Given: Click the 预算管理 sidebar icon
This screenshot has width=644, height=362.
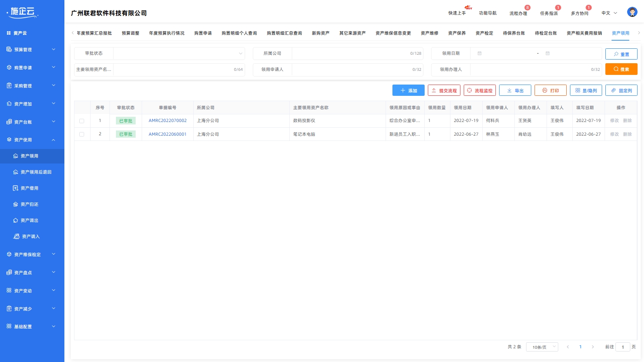Looking at the screenshot, I should point(9,49).
